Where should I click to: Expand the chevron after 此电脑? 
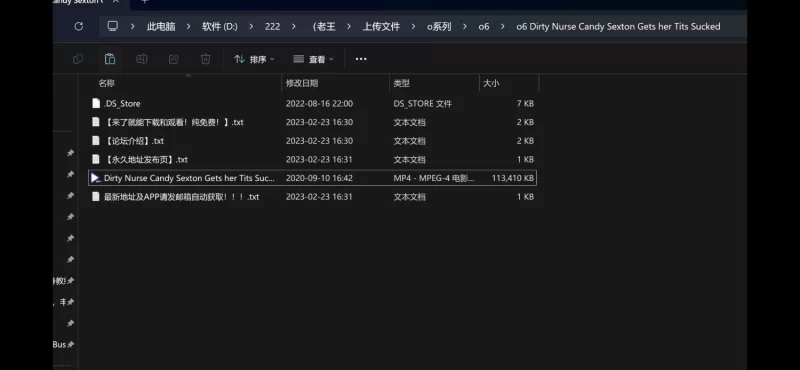tap(188, 27)
